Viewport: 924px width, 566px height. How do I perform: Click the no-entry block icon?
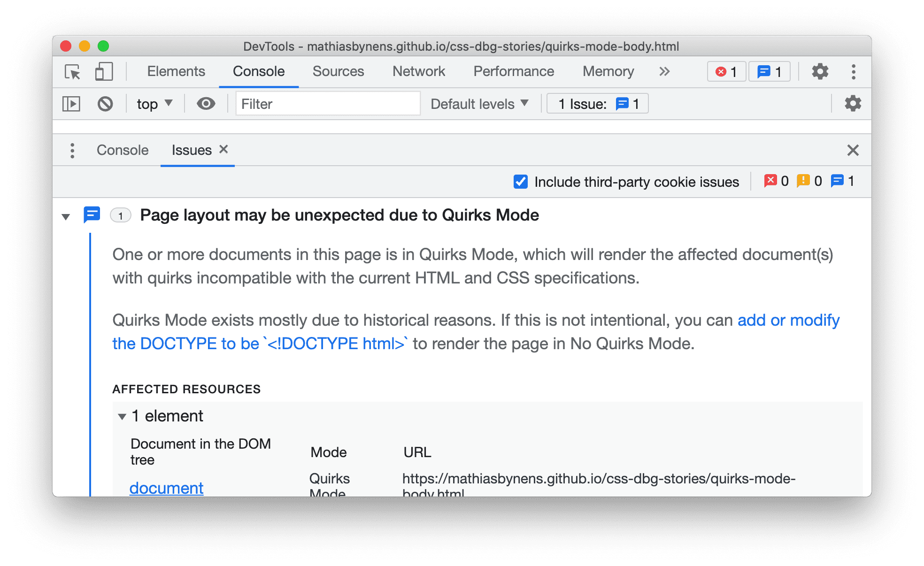click(x=106, y=103)
